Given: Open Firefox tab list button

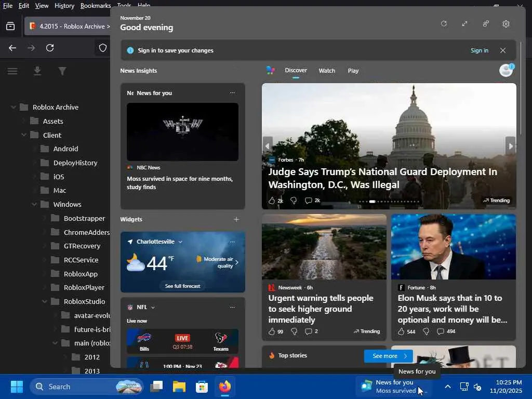Looking at the screenshot, I should coord(10,26).
